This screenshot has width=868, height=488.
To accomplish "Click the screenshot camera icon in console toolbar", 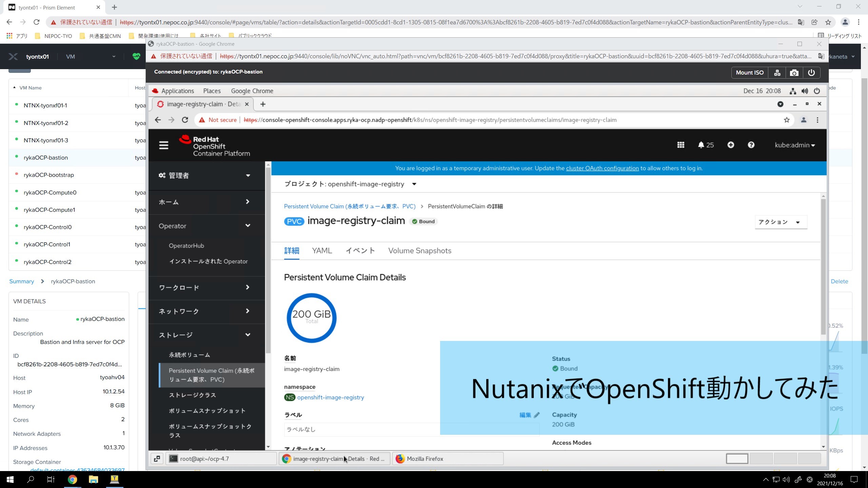I will coord(794,72).
